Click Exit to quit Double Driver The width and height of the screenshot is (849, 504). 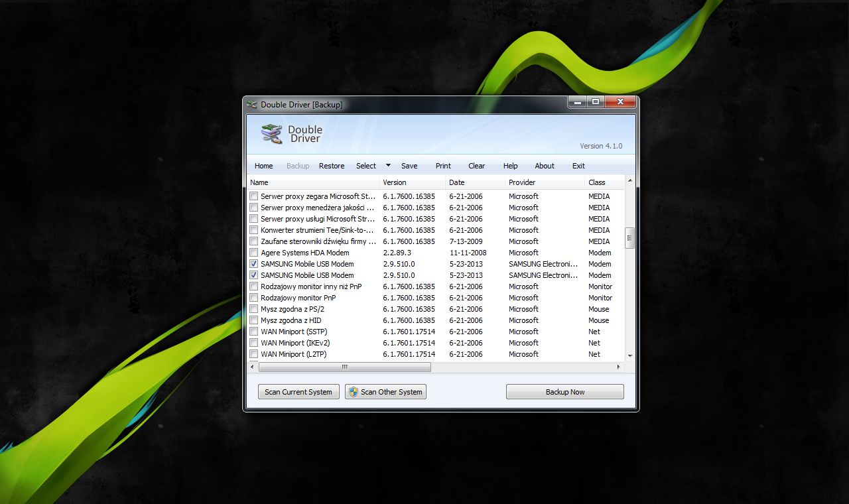[x=578, y=165]
